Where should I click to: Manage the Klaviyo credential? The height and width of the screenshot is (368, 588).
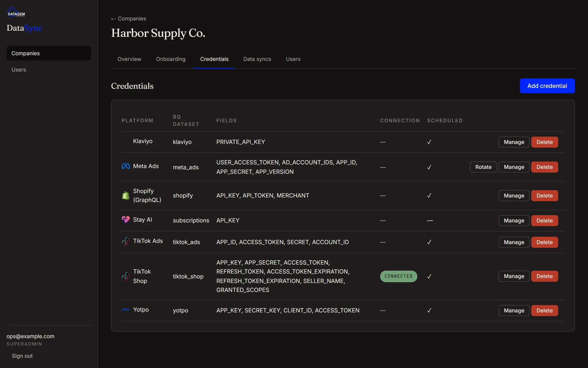pyautogui.click(x=514, y=142)
